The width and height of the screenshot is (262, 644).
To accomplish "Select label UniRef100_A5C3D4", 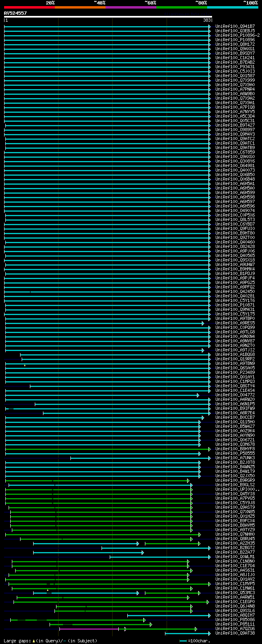I will [235, 116].
